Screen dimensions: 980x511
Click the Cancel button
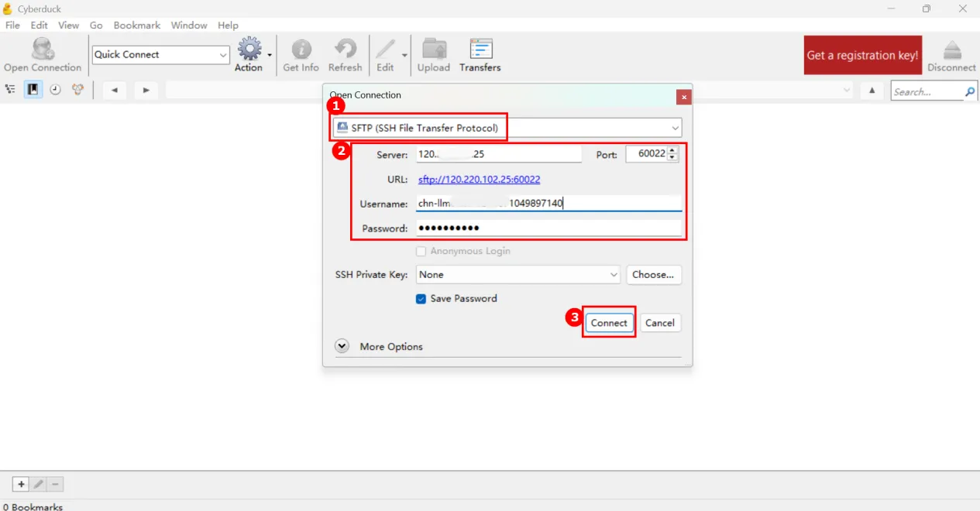point(660,323)
